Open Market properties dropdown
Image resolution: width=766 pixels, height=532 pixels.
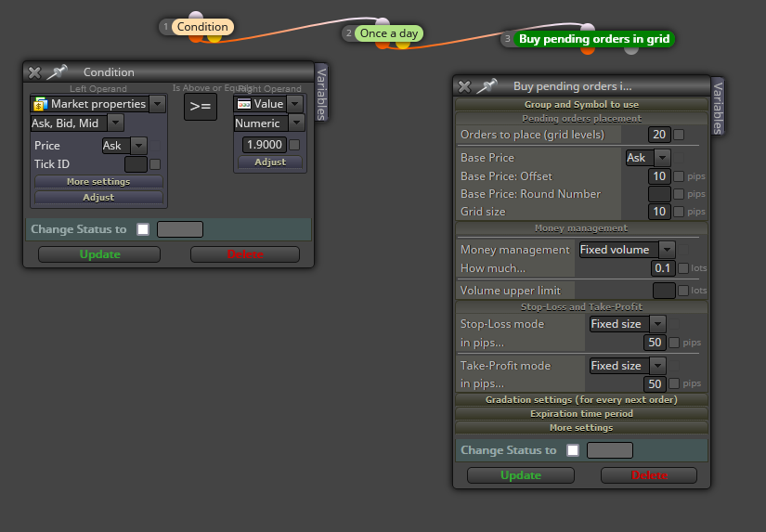pyautogui.click(x=157, y=104)
